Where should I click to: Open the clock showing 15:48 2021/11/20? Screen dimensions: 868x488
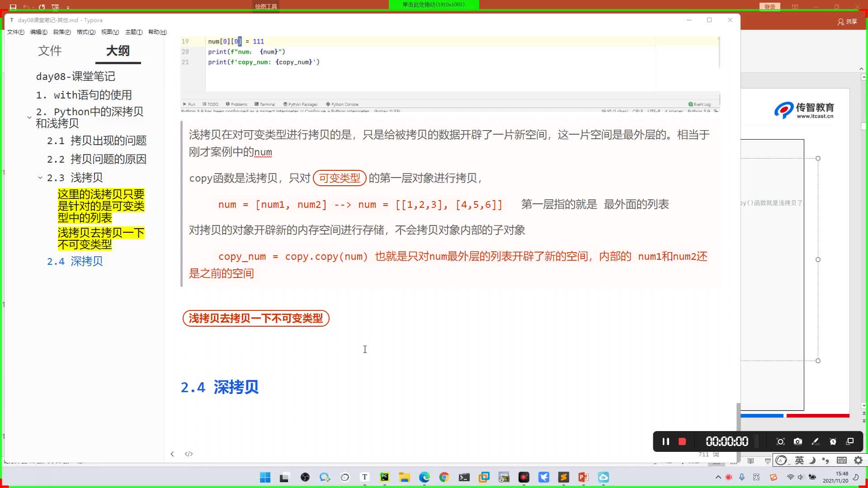[x=835, y=477]
